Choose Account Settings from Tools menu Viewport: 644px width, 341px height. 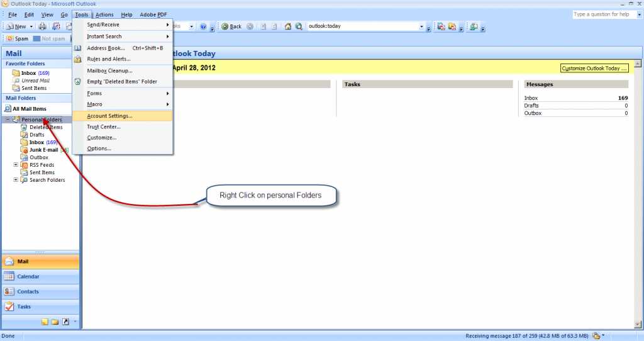point(123,116)
